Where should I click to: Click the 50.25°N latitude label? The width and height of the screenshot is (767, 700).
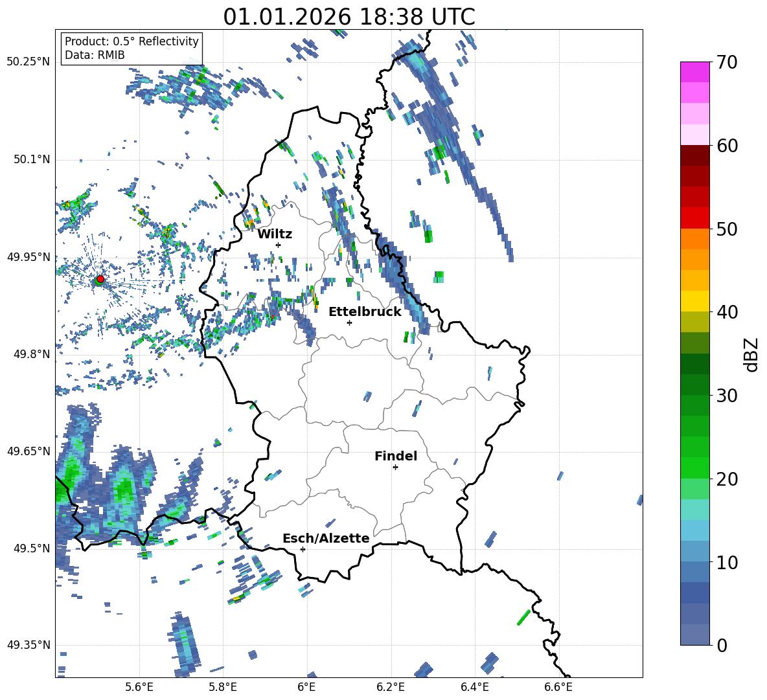click(29, 62)
